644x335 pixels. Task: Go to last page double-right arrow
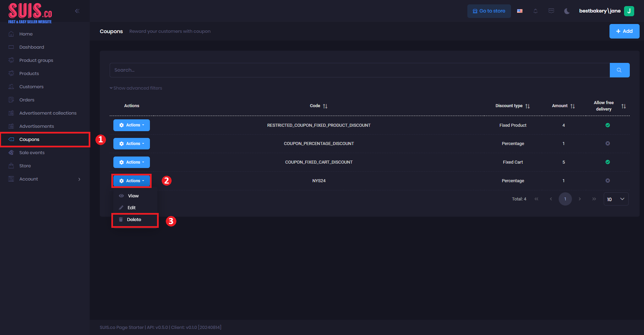[x=594, y=199]
